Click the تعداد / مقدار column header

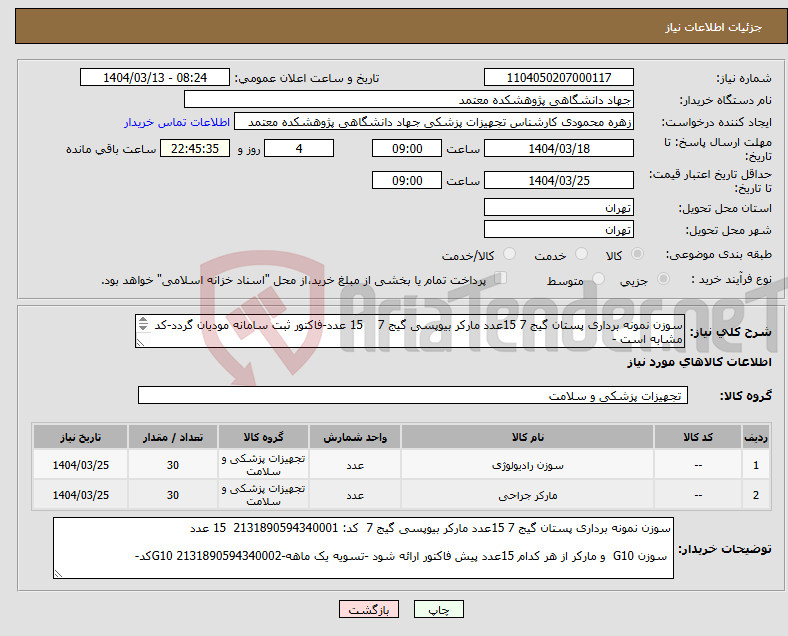coord(173,437)
